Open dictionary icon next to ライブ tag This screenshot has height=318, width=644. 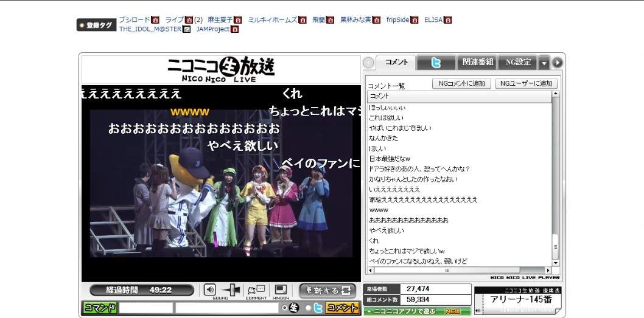[x=189, y=19]
